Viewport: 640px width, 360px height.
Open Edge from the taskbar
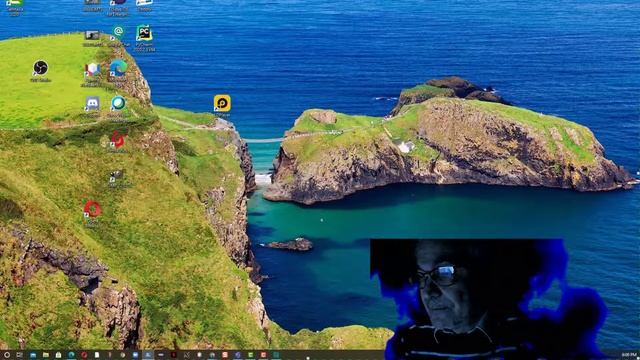pos(71,355)
